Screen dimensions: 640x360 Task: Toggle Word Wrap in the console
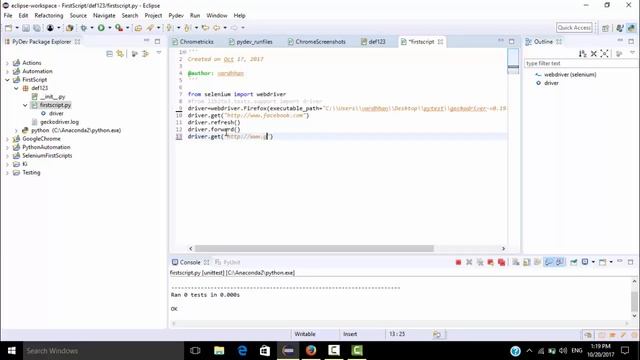pyautogui.click(x=538, y=262)
